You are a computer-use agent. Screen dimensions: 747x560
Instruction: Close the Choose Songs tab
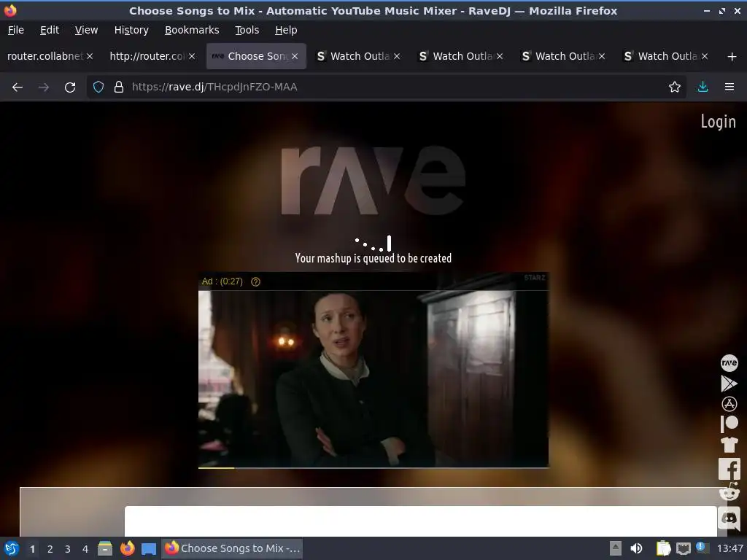295,56
